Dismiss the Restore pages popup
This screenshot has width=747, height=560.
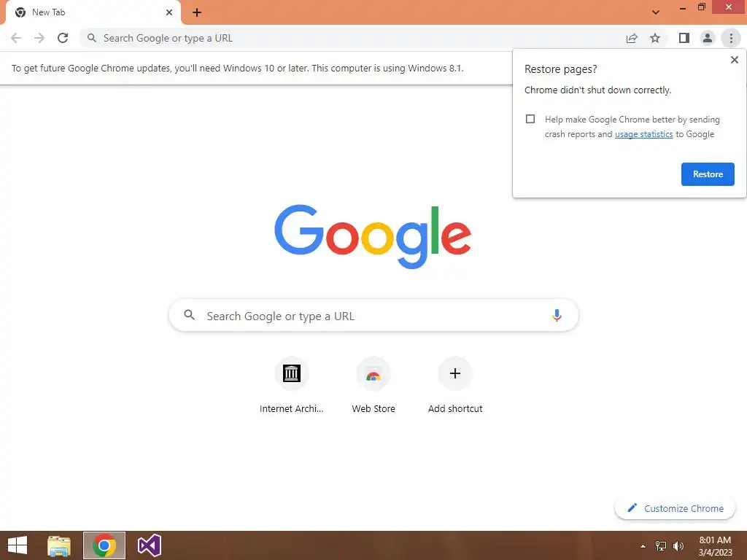coord(734,60)
